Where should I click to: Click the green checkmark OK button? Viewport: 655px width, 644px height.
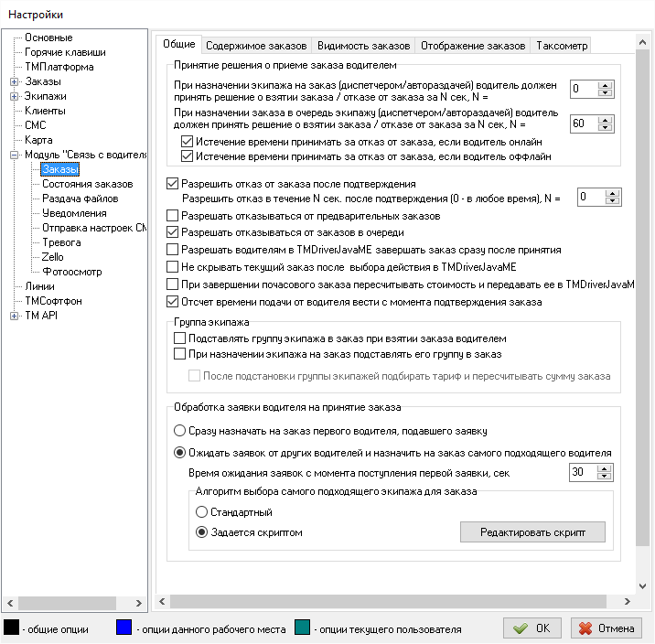(x=533, y=628)
